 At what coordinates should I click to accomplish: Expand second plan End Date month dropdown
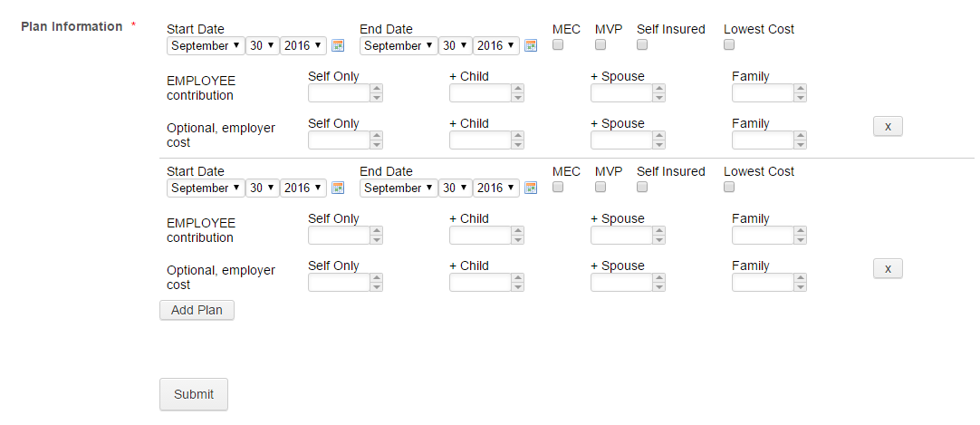(398, 188)
